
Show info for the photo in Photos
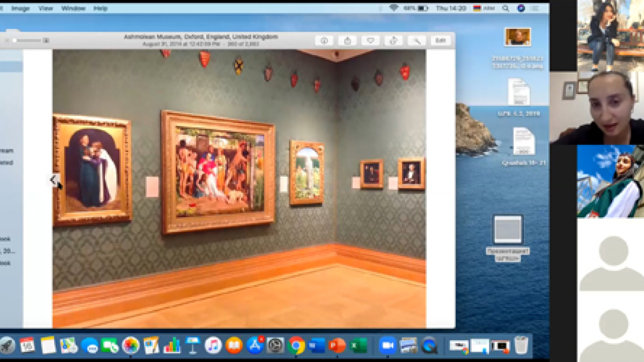coord(324,41)
